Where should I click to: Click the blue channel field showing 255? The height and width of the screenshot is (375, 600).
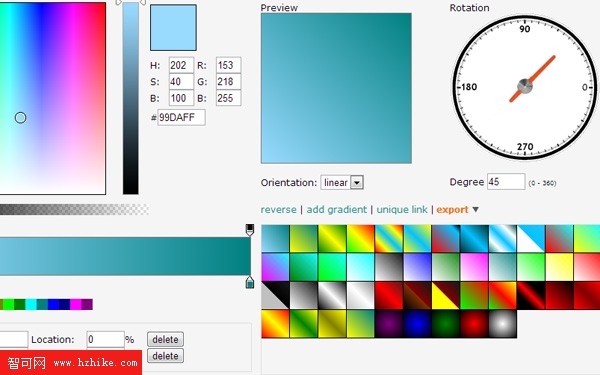pyautogui.click(x=228, y=98)
